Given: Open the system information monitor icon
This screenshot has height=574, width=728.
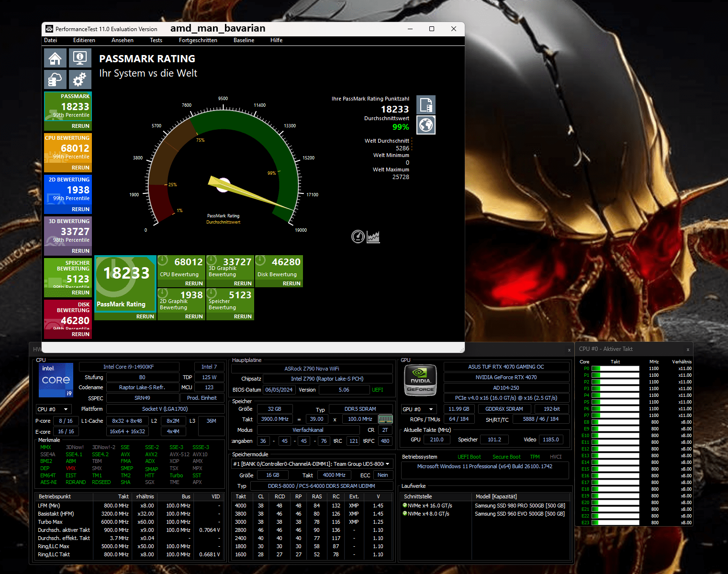Looking at the screenshot, I should click(x=80, y=58).
